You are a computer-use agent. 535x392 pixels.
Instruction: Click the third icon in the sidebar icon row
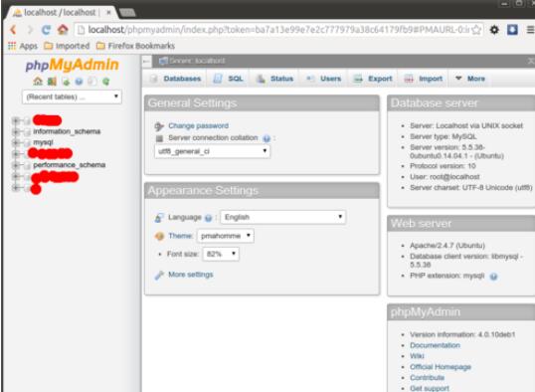coord(66,82)
